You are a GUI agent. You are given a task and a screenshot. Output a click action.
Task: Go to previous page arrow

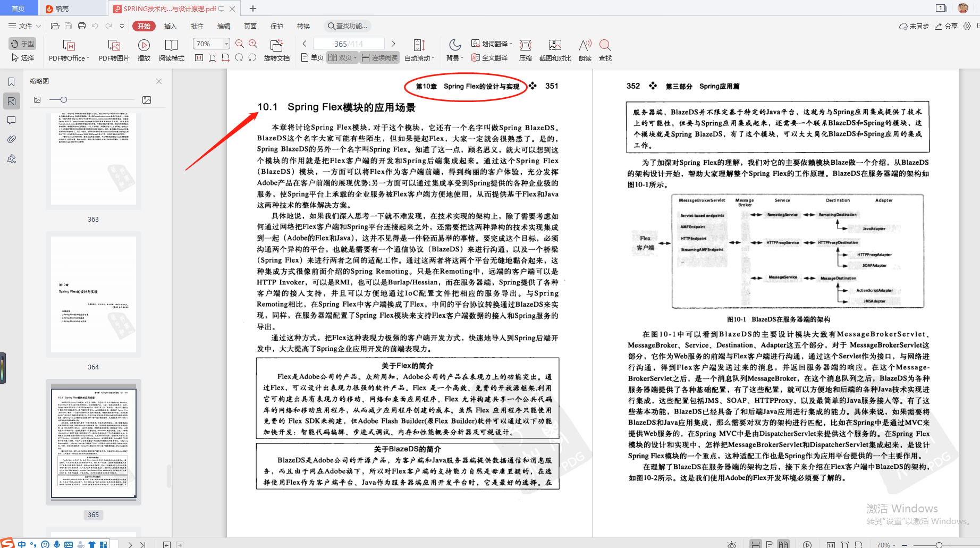(x=305, y=44)
